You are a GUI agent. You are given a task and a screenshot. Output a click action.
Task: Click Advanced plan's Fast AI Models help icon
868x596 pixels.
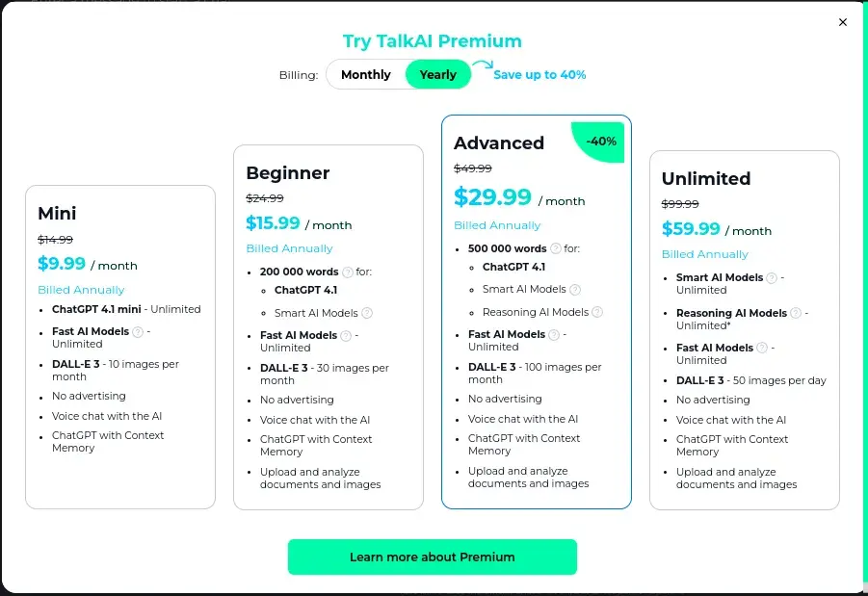[554, 334]
